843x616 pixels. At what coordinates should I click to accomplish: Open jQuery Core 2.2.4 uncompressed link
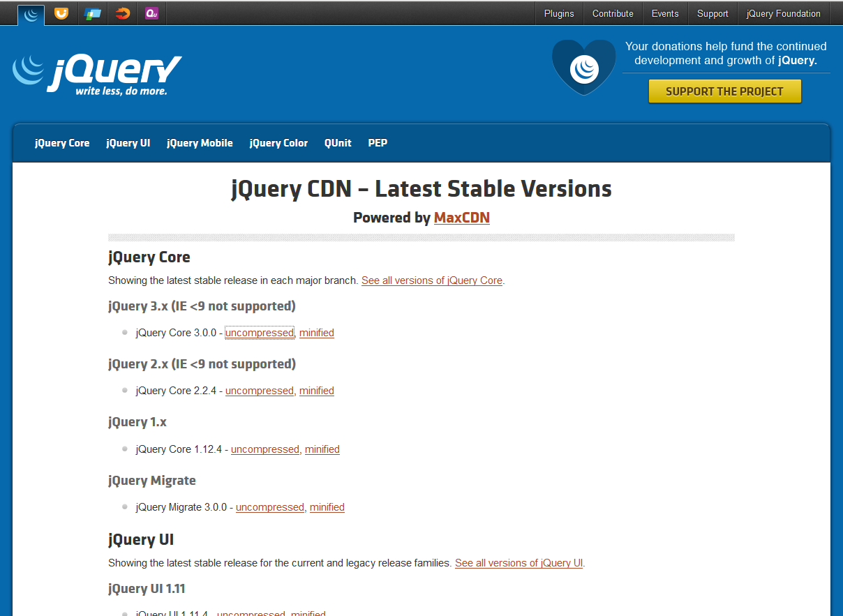260,391
